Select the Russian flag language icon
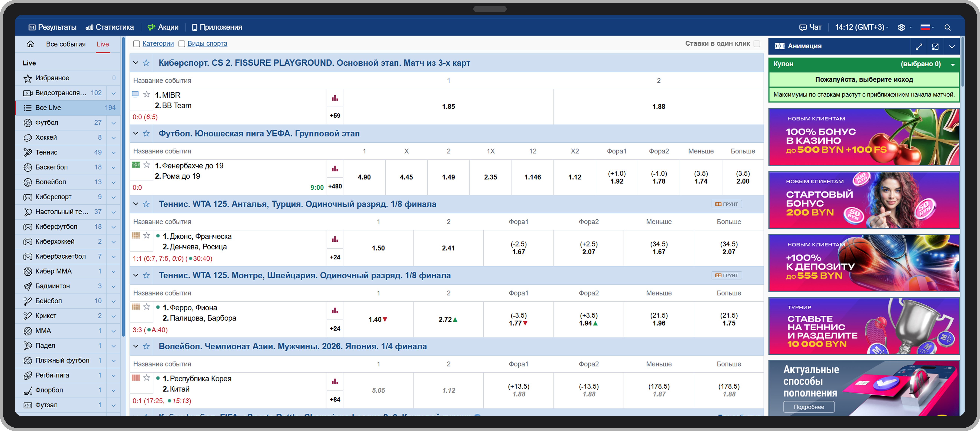This screenshot has width=980, height=431. click(925, 27)
